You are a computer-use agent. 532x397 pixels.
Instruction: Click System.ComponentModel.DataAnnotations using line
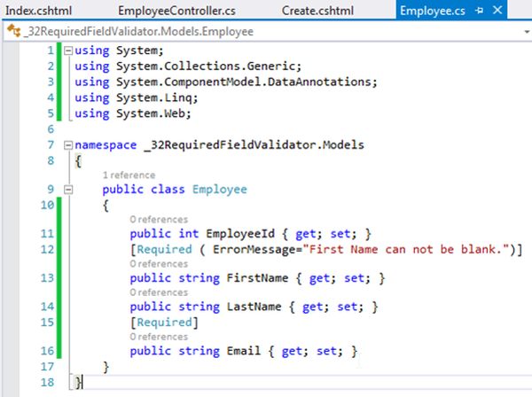(x=226, y=82)
